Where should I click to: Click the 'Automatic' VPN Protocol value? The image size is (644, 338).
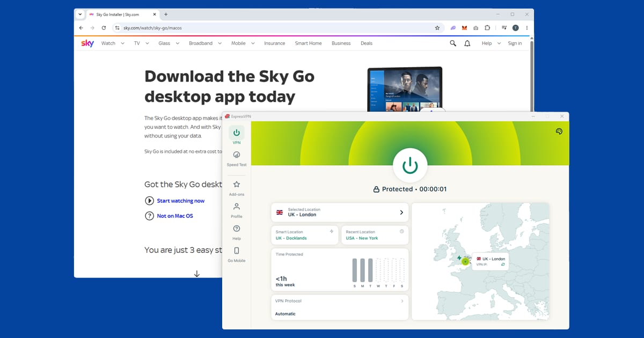[x=286, y=314]
